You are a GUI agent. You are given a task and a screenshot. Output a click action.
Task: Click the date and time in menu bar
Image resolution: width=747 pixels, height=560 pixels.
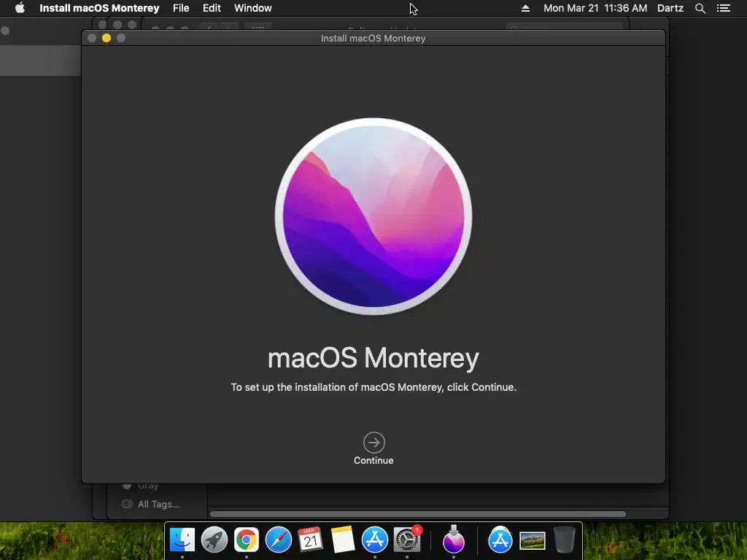595,8
